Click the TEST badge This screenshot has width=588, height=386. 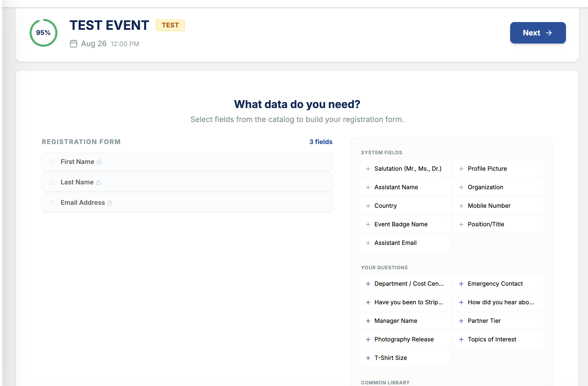pos(170,25)
